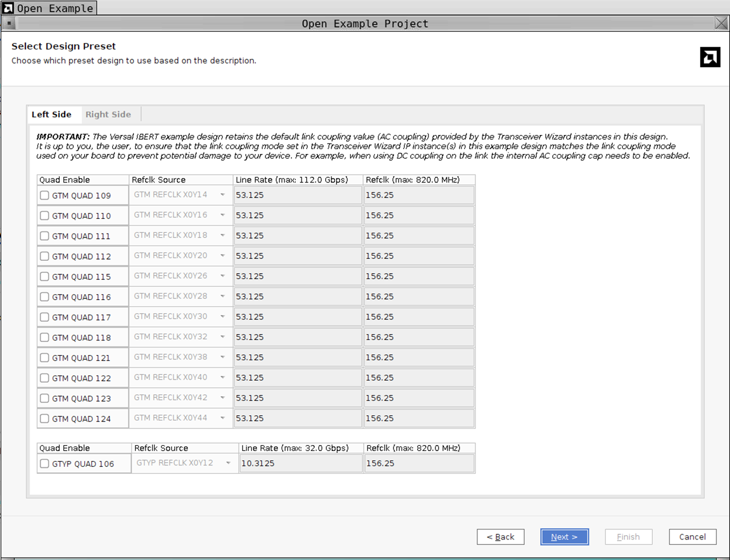The image size is (730, 560).
Task: Click 'Line Rate (max: 112.0 Gbps)' column header
Action: [x=298, y=180]
